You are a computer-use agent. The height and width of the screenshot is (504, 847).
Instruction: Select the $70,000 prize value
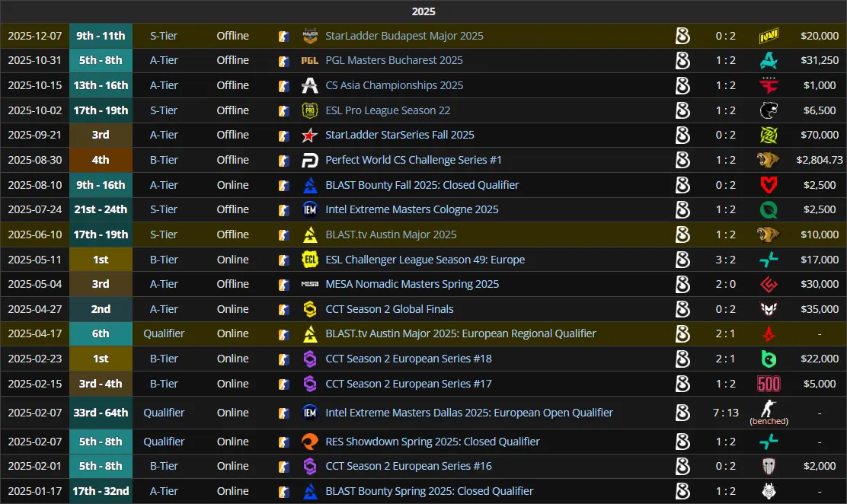820,135
